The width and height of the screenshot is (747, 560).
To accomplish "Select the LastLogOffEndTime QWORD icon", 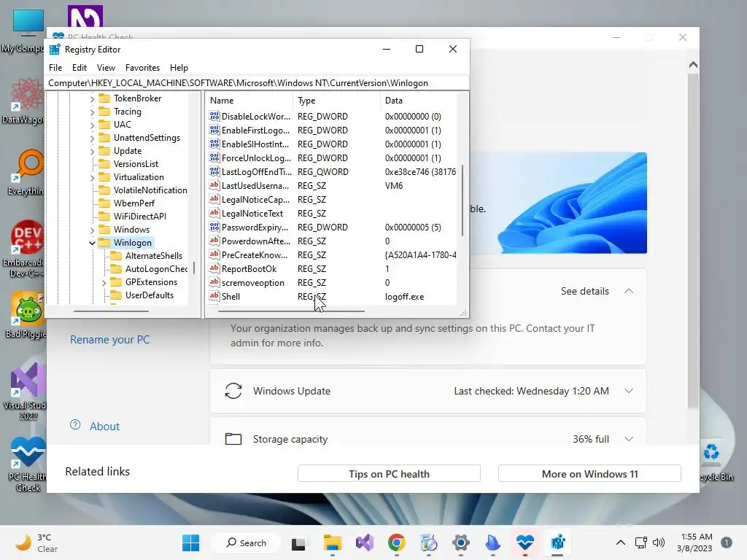I will [x=214, y=171].
